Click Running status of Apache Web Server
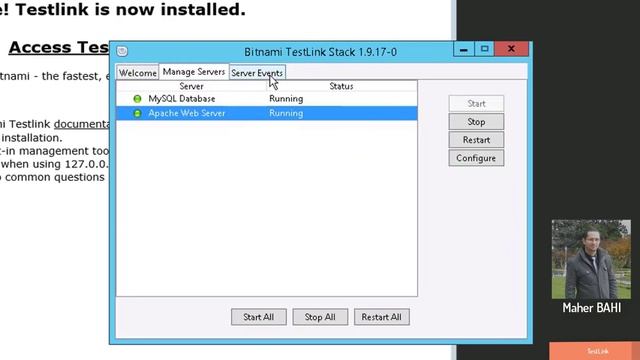This screenshot has height=360, width=640. tap(286, 113)
